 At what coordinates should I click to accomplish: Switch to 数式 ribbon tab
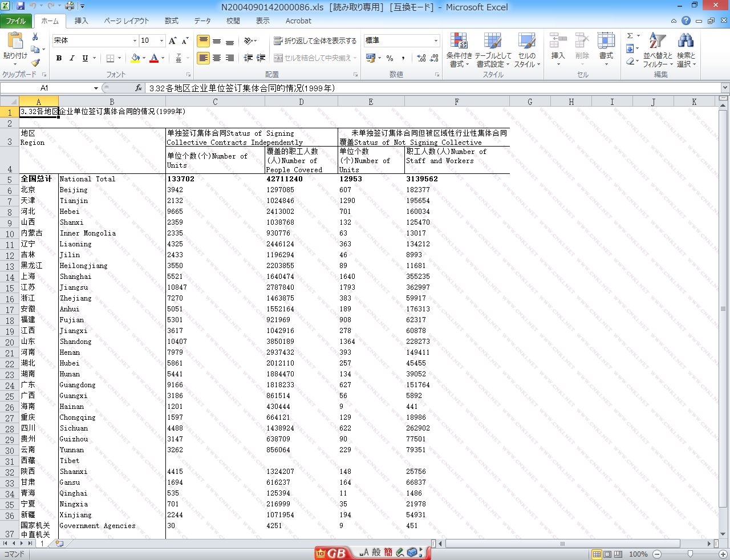[x=172, y=21]
